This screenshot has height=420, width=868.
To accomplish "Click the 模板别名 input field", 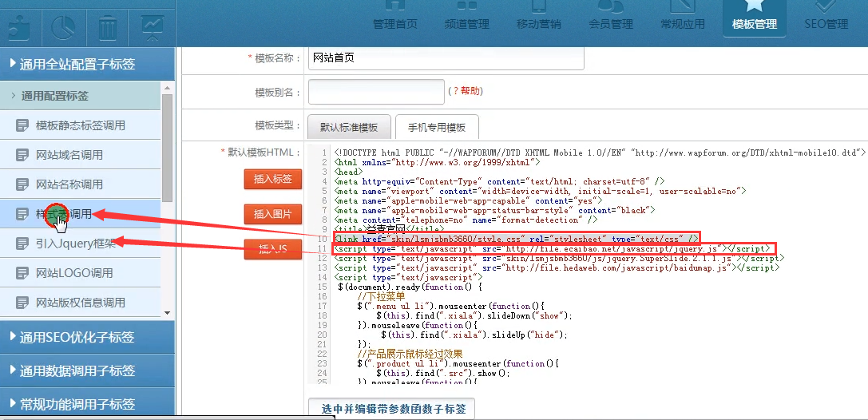I will click(x=376, y=92).
